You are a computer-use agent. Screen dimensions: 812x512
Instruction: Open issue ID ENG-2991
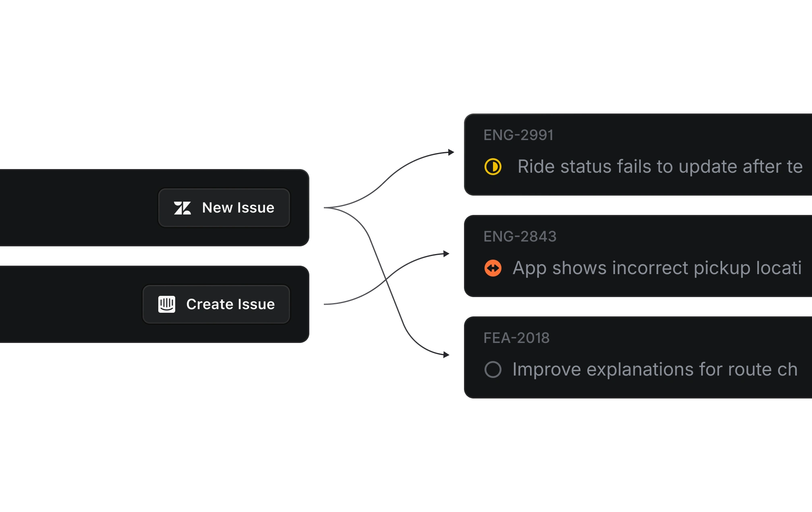(518, 135)
